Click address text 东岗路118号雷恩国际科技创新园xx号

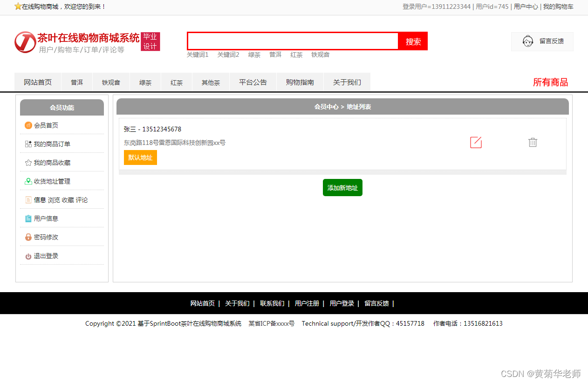[175, 143]
